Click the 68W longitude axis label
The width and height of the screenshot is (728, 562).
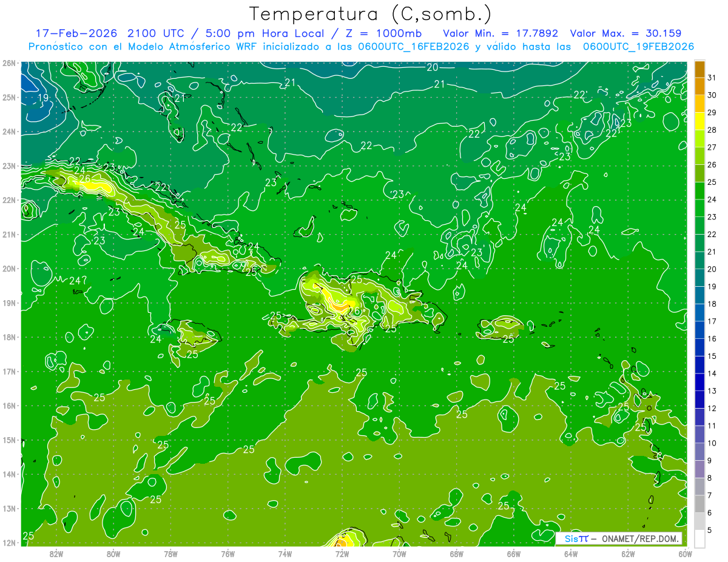pyautogui.click(x=457, y=554)
